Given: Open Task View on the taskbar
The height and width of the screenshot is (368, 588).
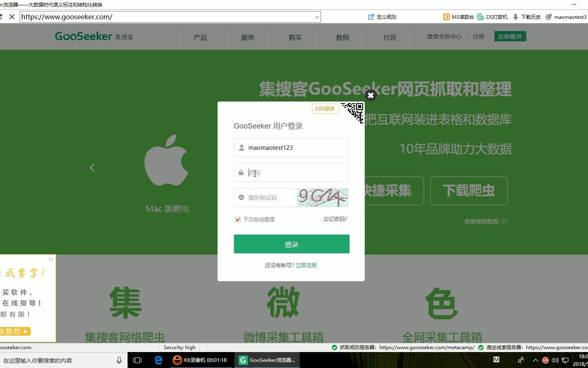Looking at the screenshot, I should click(x=137, y=360).
